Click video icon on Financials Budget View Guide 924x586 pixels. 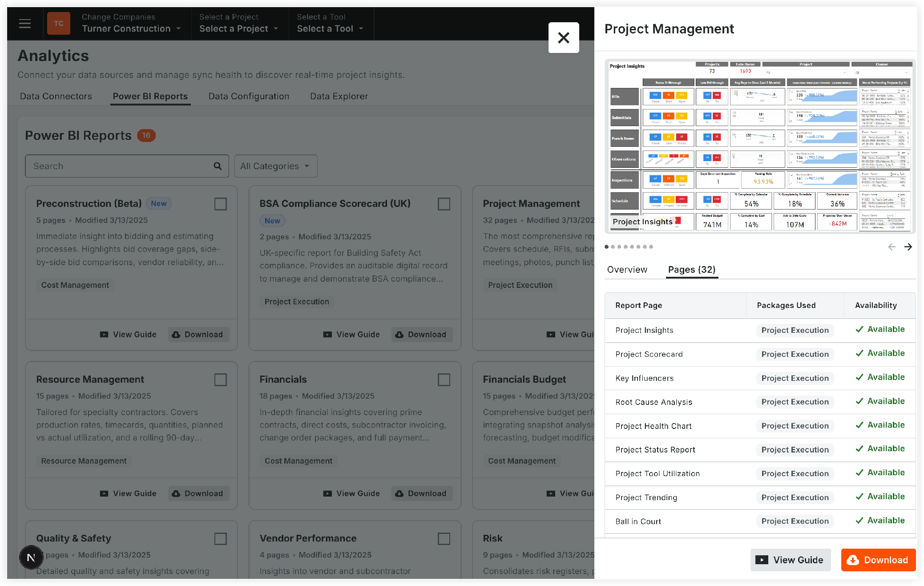(x=551, y=493)
